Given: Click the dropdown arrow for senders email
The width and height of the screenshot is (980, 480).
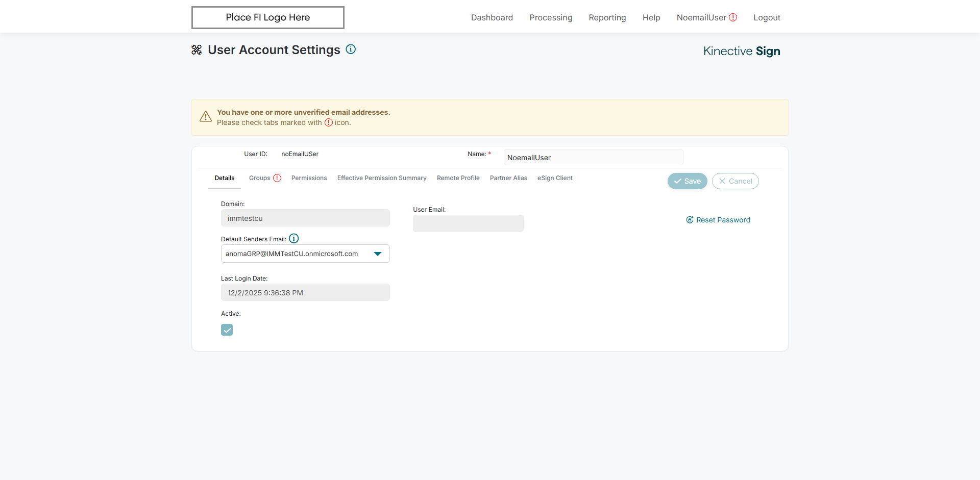Looking at the screenshot, I should [378, 254].
